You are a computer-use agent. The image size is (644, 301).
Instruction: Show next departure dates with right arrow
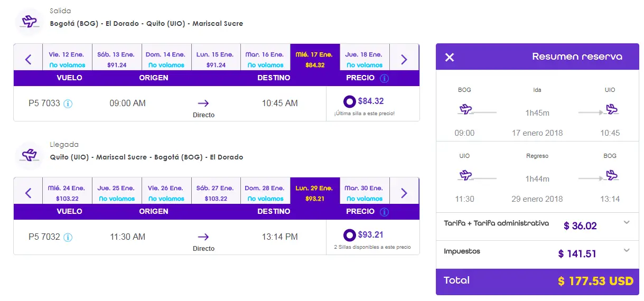point(404,59)
